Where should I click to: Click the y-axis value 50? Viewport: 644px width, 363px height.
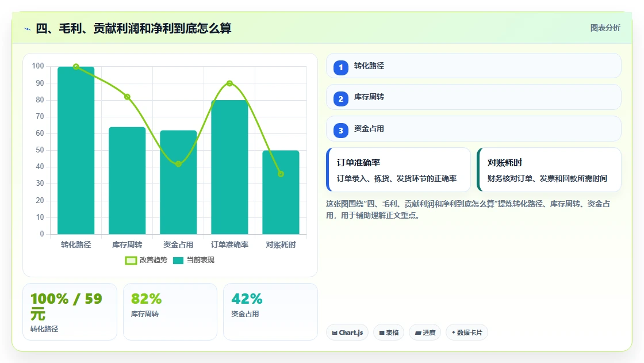(40, 150)
